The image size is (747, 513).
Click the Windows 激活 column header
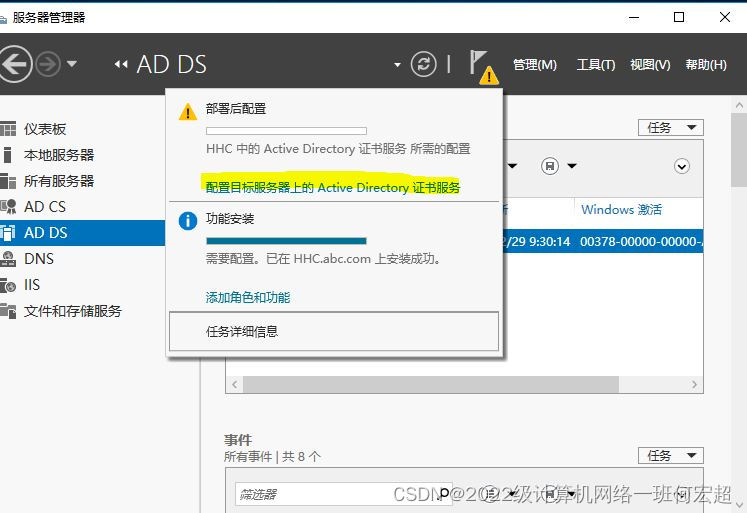621,210
